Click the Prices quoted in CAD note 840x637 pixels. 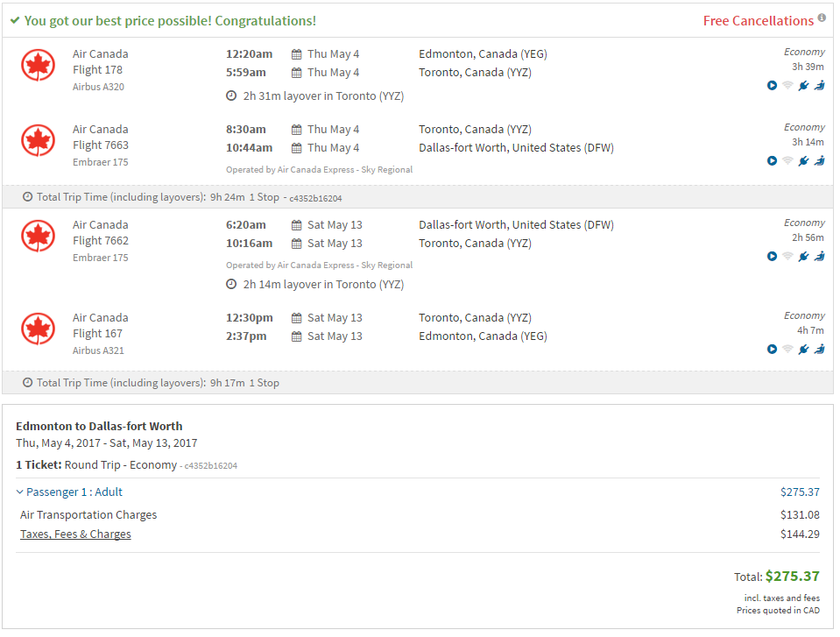778,610
